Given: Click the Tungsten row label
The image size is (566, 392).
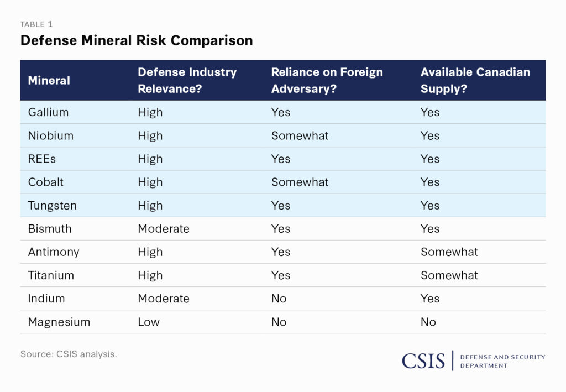Looking at the screenshot, I should [53, 205].
